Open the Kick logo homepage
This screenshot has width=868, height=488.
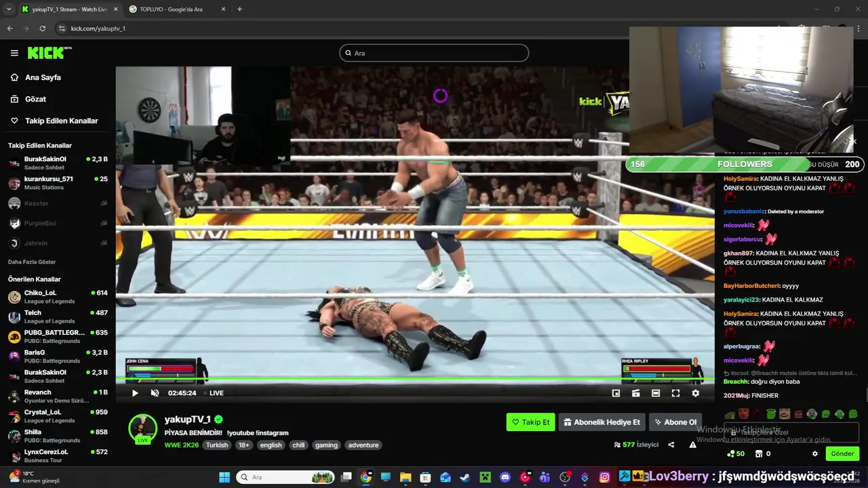50,52
